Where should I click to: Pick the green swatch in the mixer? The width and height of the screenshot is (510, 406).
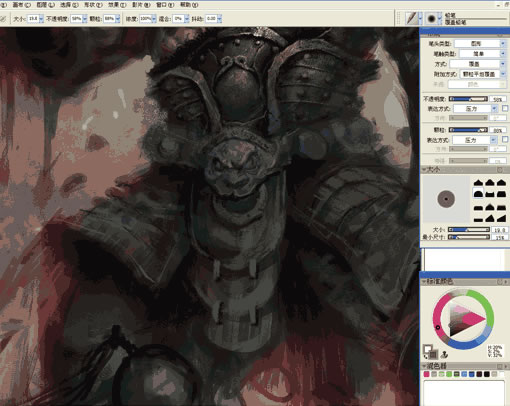click(449, 374)
